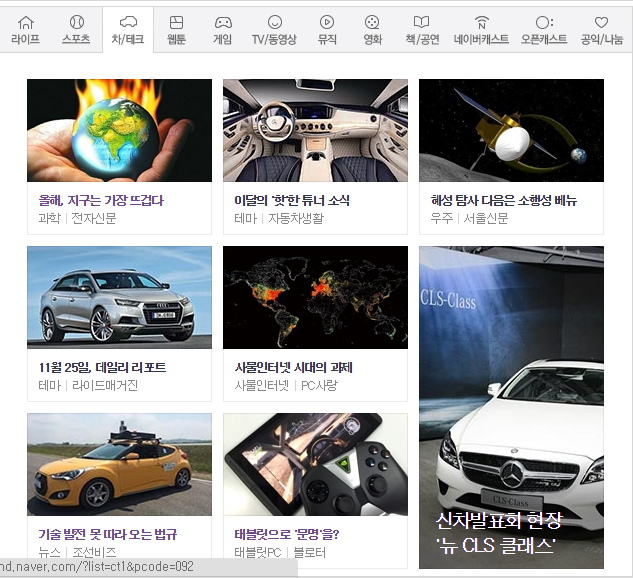Click the open book icon above 책/공연
The image size is (633, 578).
421,22
